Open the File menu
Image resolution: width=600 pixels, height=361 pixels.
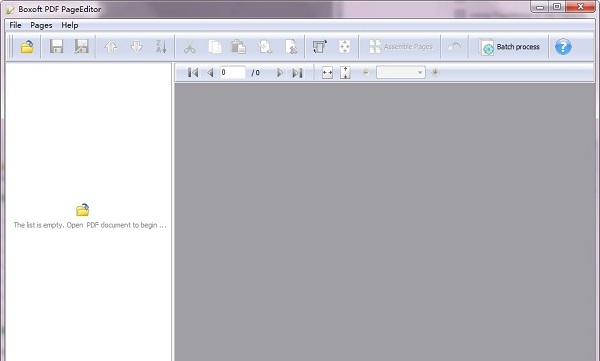point(15,25)
